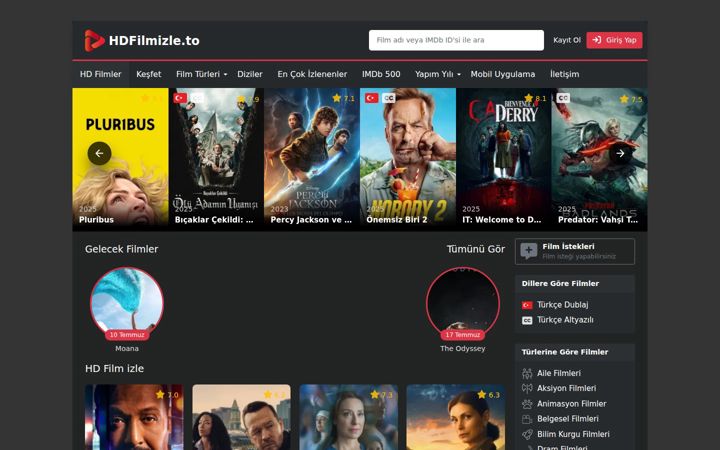This screenshot has height=450, width=720.
Task: Open the Belgesel Filmleri genre link
Action: [568, 419]
